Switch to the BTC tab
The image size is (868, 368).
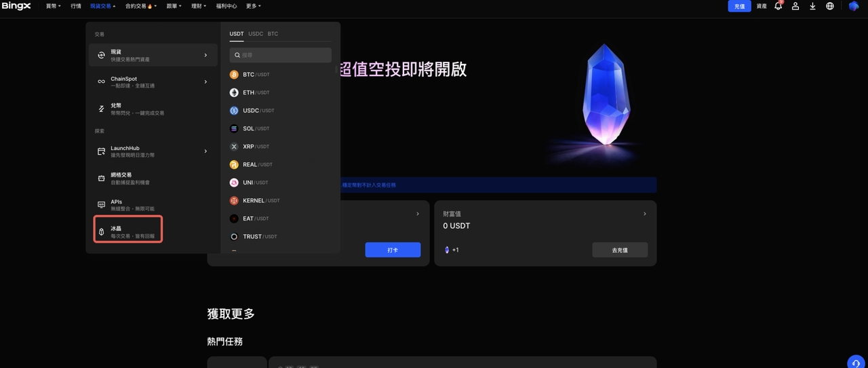pyautogui.click(x=273, y=34)
